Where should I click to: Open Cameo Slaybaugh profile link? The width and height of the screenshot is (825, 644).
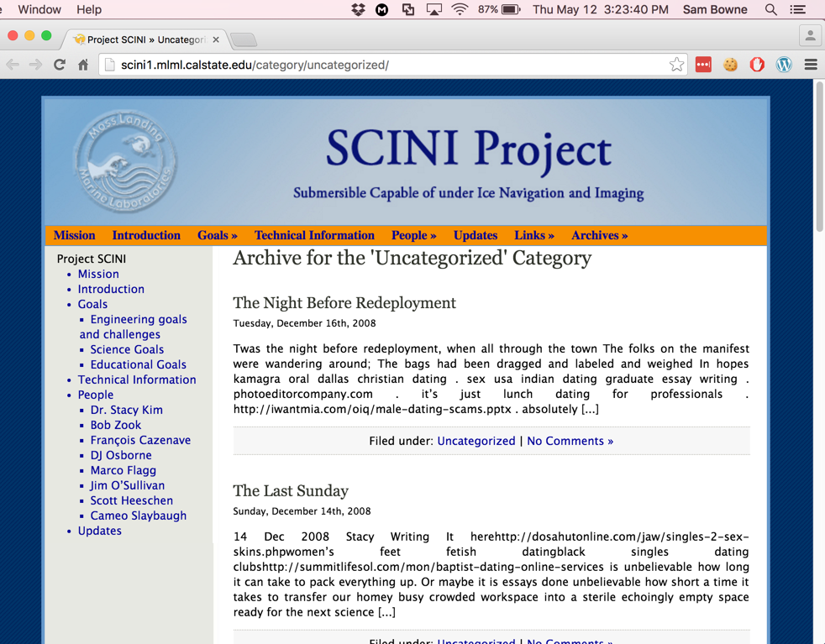[139, 516]
